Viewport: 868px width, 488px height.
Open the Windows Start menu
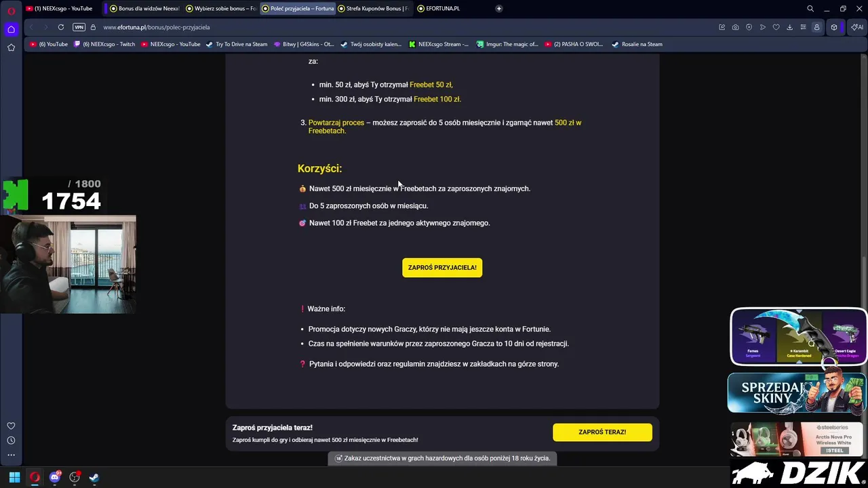[x=14, y=477]
